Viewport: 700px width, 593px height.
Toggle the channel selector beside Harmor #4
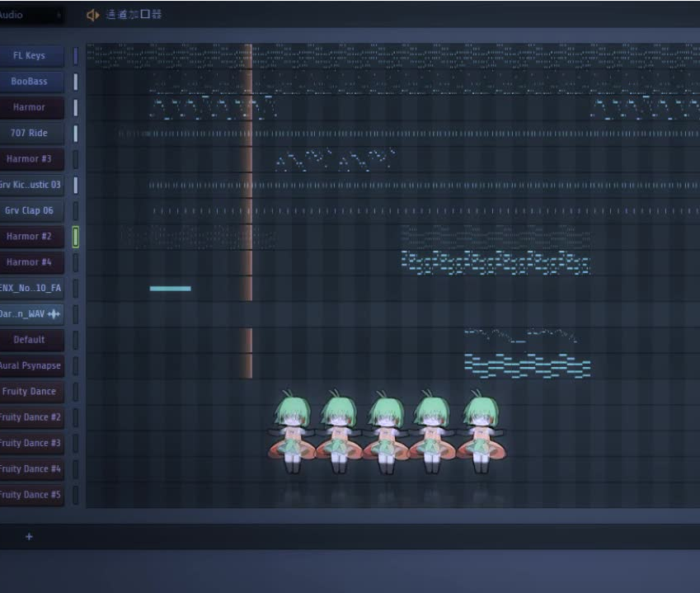[x=76, y=262]
